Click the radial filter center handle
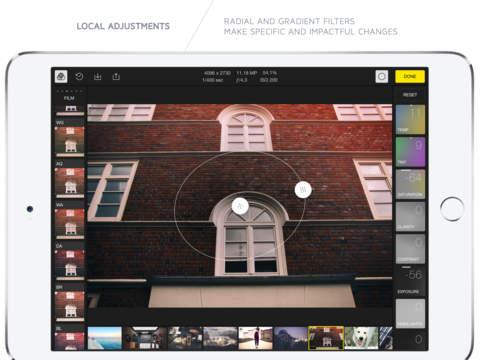This screenshot has height=360, width=480. 240,206
